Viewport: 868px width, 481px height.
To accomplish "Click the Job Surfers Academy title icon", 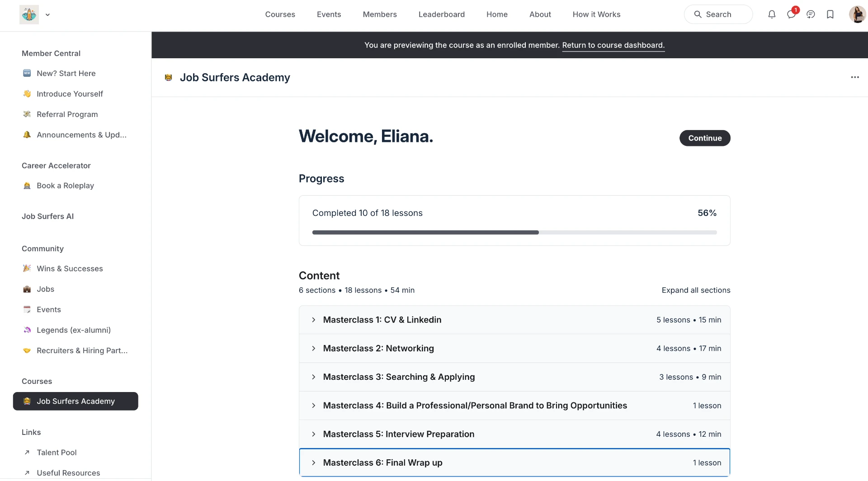I will point(168,77).
